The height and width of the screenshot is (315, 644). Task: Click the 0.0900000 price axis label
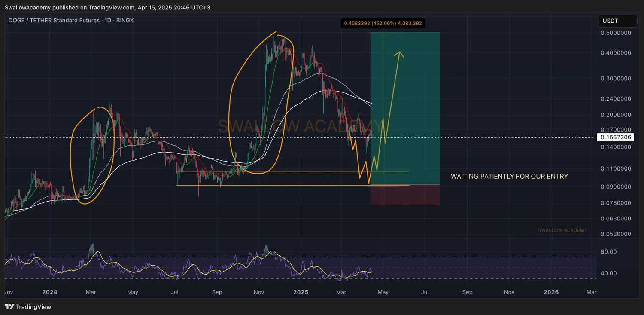[x=615, y=187]
